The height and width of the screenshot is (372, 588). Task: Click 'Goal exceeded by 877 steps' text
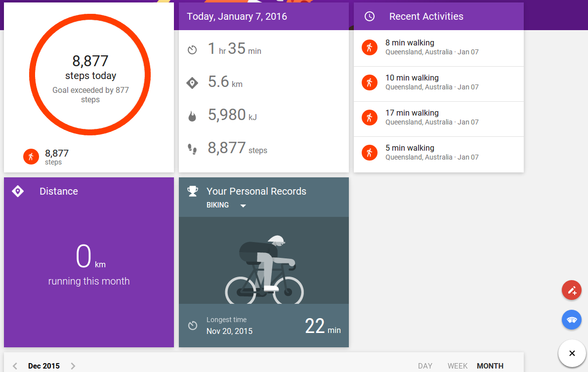[x=90, y=94]
